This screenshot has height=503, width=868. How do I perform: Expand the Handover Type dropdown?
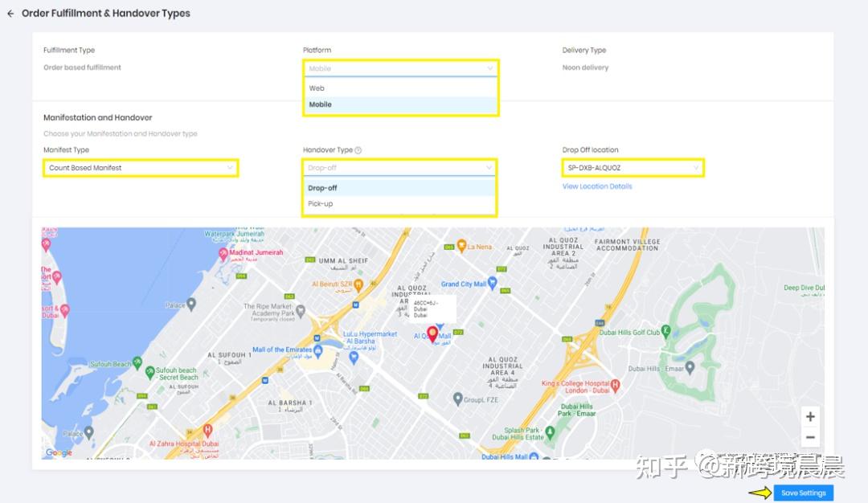point(399,168)
